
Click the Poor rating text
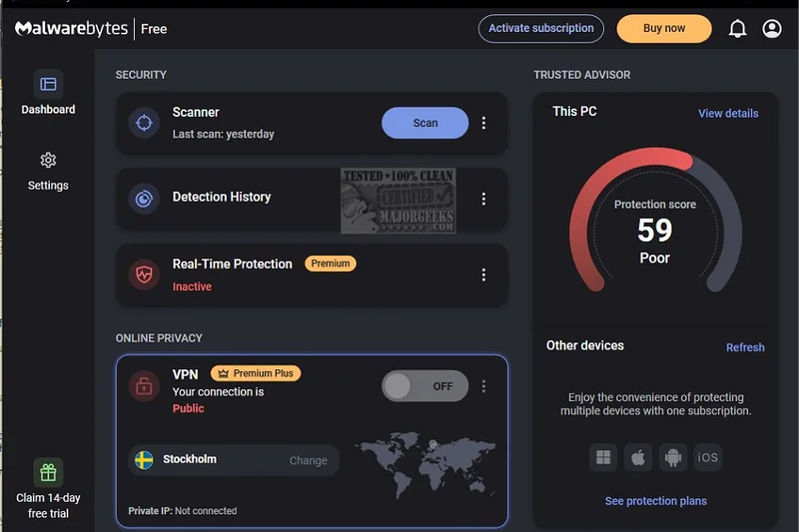click(x=655, y=259)
